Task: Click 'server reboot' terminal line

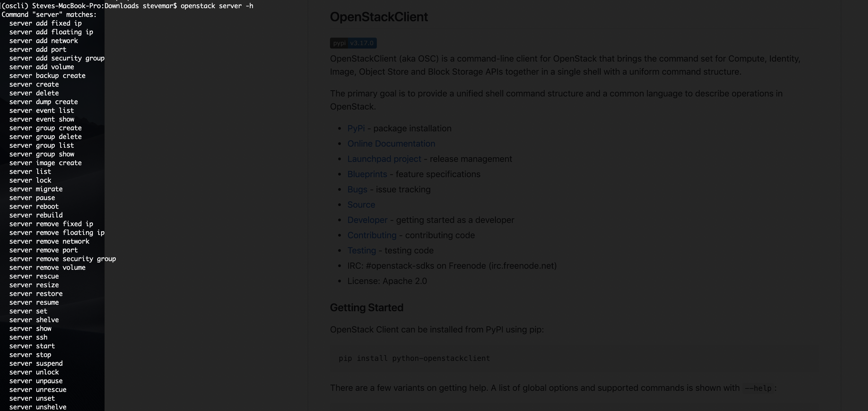Action: click(x=34, y=206)
